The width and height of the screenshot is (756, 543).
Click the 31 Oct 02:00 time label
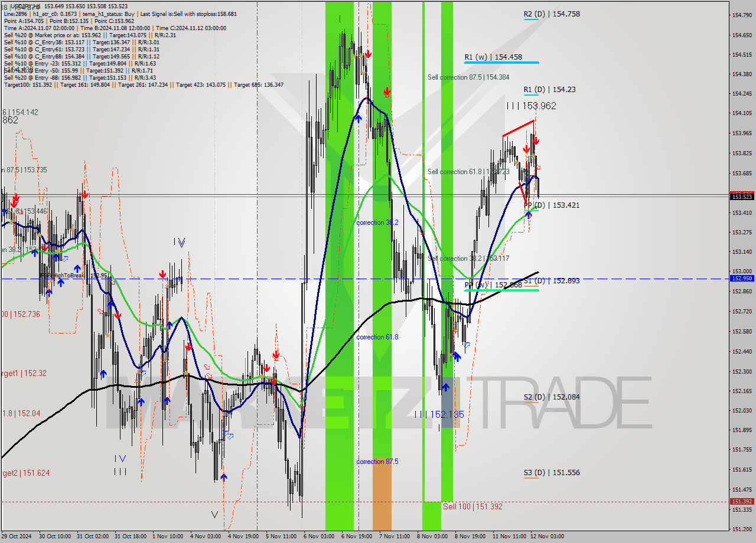tap(92, 537)
